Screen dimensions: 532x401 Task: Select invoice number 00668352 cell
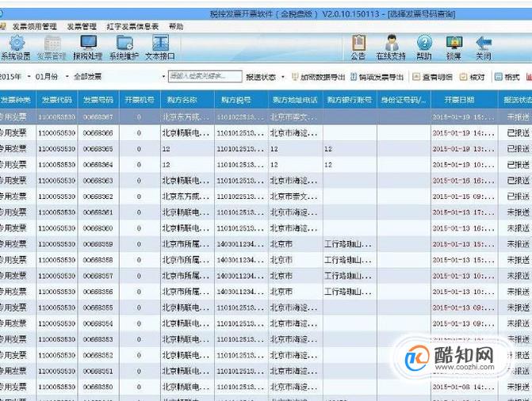click(98, 355)
